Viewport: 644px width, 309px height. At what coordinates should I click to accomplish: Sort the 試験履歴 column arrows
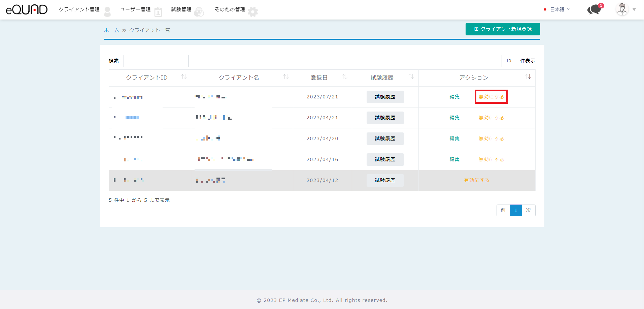point(411,77)
